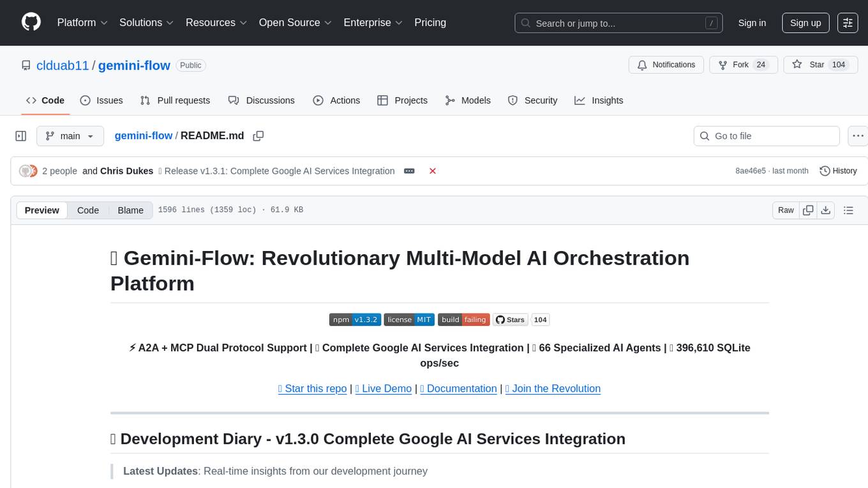This screenshot has height=488, width=868.
Task: Select the Blame view
Action: coord(131,210)
